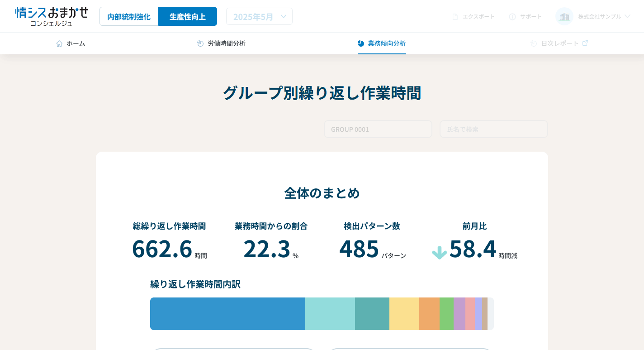Open the 日次レポート tab
The image size is (644, 350).
click(559, 43)
